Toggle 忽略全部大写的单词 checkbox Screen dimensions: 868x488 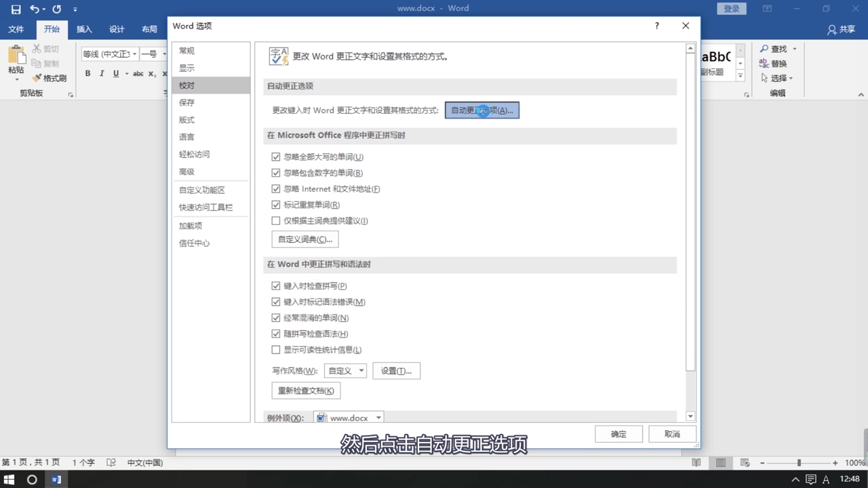pyautogui.click(x=276, y=157)
